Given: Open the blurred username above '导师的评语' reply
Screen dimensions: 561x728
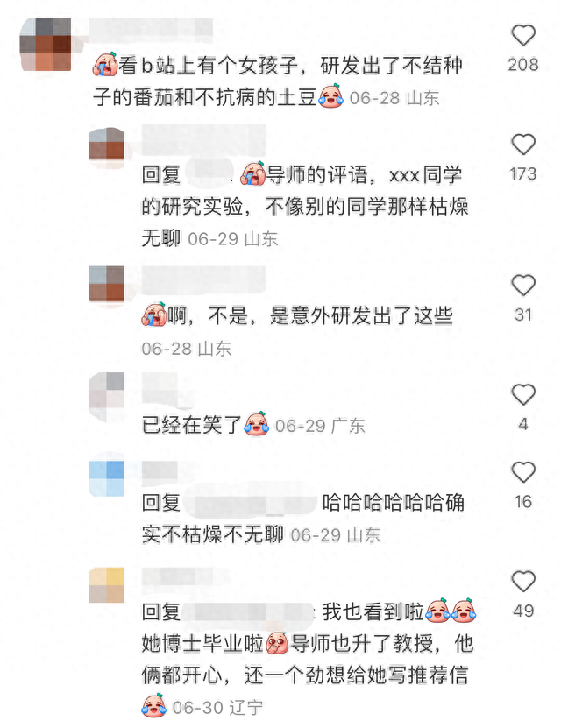Looking at the screenshot, I should 203,140.
